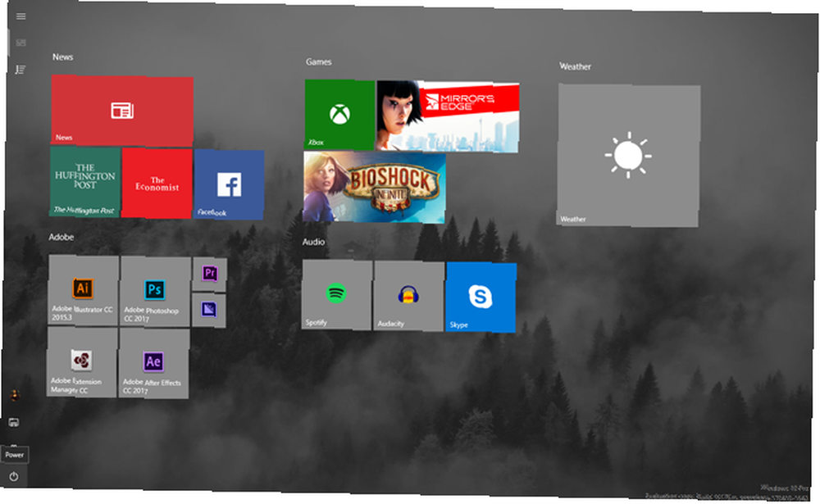This screenshot has height=504, width=820.
Task: Open the blue Skype tile
Action: 481,297
